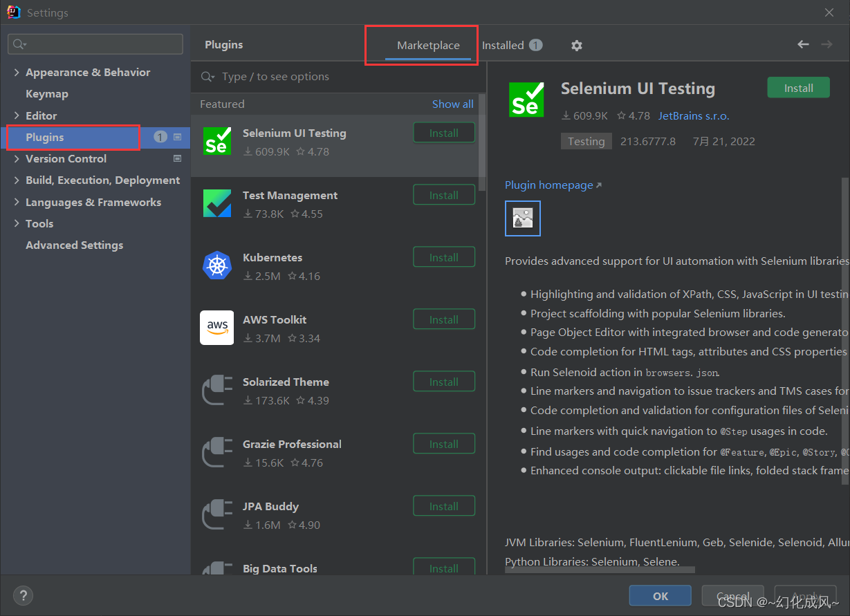
Task: Click the version number 213.6777.8
Action: [x=648, y=141]
